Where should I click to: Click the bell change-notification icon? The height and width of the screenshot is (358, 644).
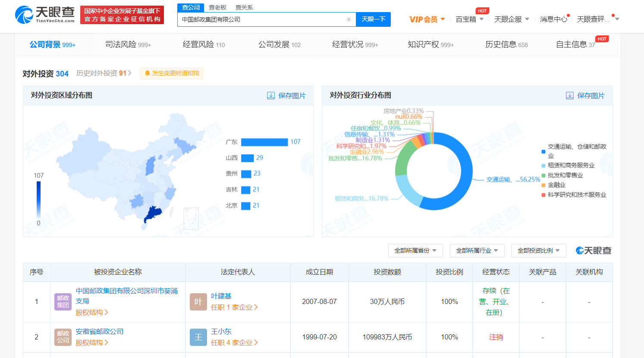(148, 73)
